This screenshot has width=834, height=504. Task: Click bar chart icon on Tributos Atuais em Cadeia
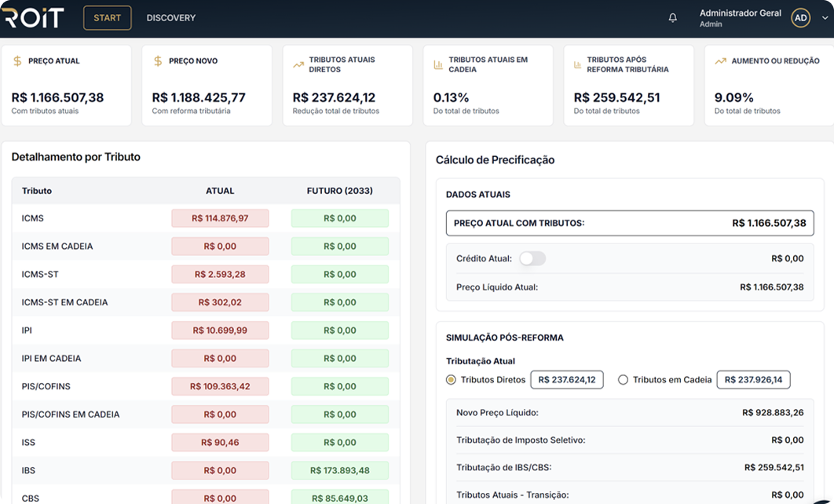(438, 65)
